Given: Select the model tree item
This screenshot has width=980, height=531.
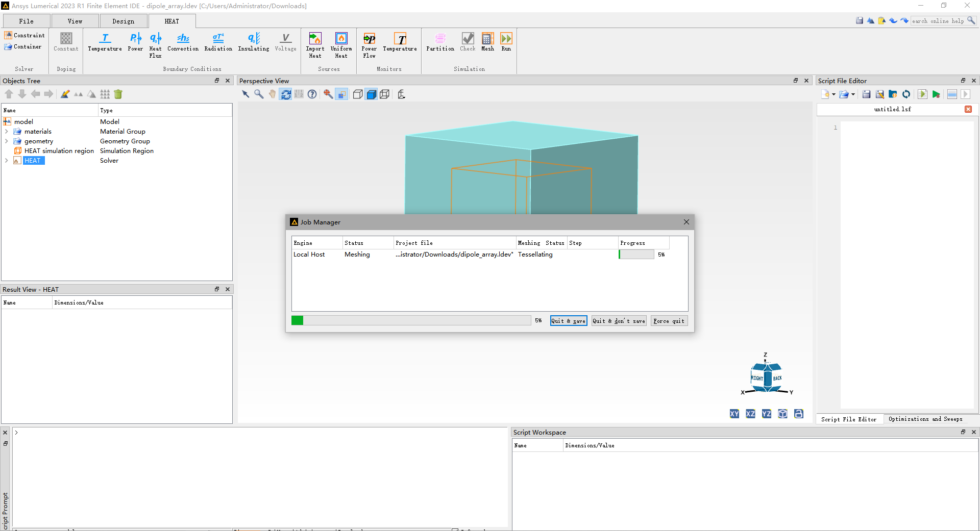Looking at the screenshot, I should coord(23,122).
